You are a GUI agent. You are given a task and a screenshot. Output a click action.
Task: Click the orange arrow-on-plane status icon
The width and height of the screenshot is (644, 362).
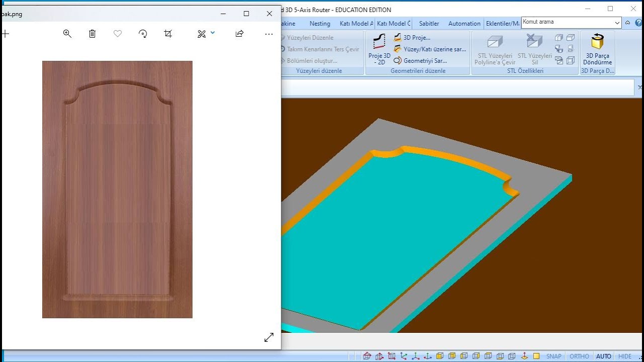click(524, 356)
